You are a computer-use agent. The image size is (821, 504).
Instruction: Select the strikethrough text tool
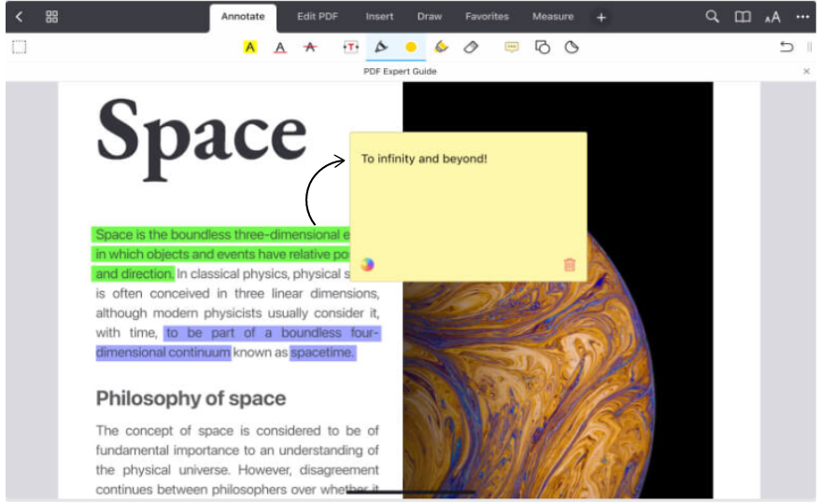(309, 48)
